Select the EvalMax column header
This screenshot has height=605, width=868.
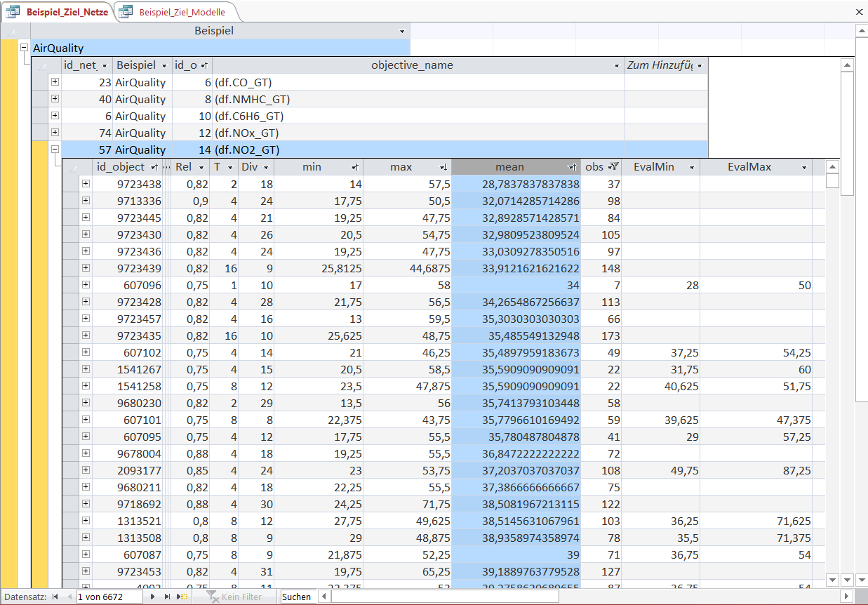[756, 167]
